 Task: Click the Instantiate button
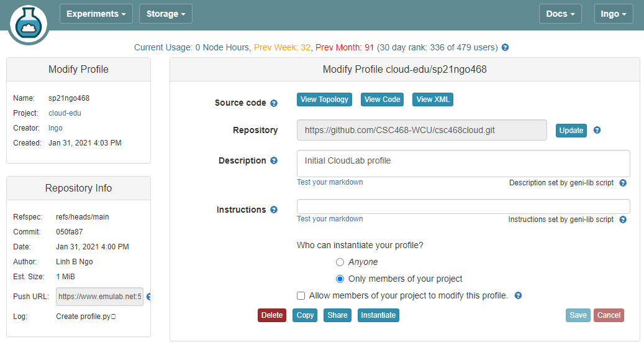[378, 315]
